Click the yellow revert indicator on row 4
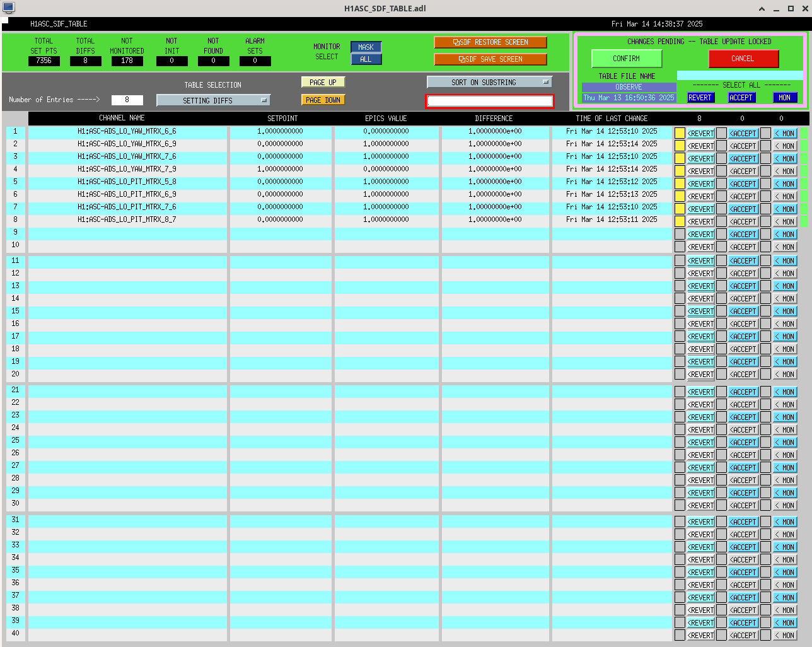 680,171
